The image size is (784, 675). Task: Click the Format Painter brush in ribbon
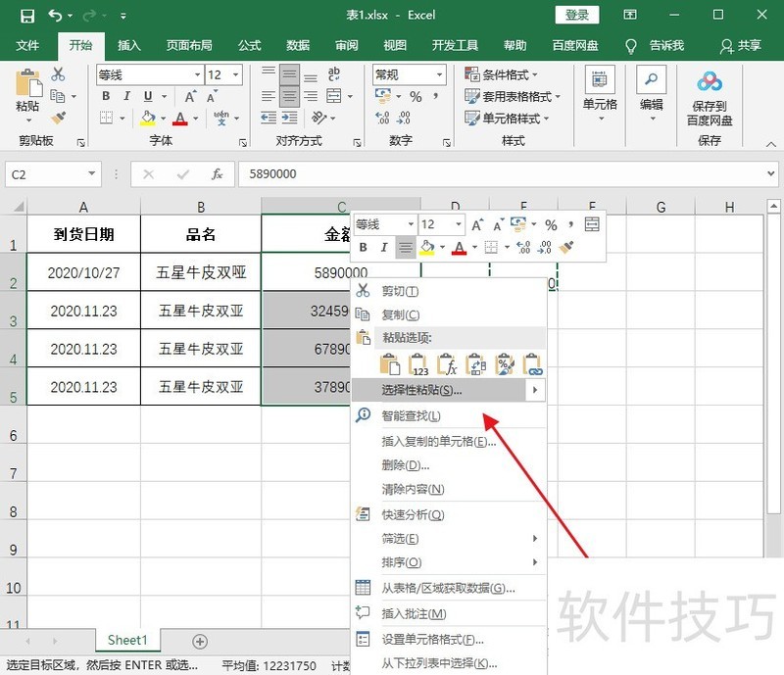[x=58, y=118]
